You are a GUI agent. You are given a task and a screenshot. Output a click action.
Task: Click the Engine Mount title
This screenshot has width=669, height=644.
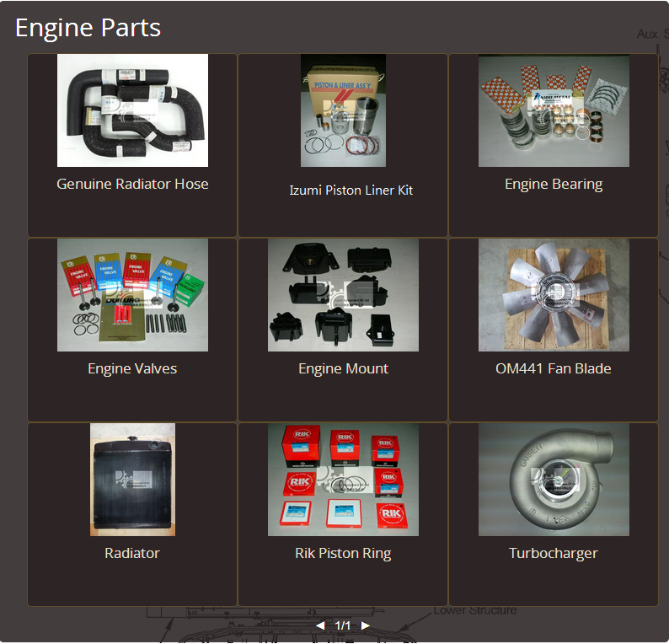344,368
